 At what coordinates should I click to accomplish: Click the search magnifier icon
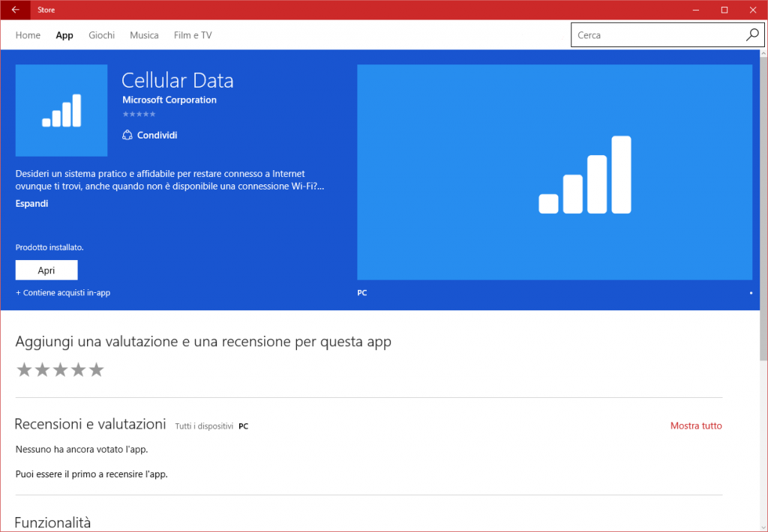(x=752, y=34)
